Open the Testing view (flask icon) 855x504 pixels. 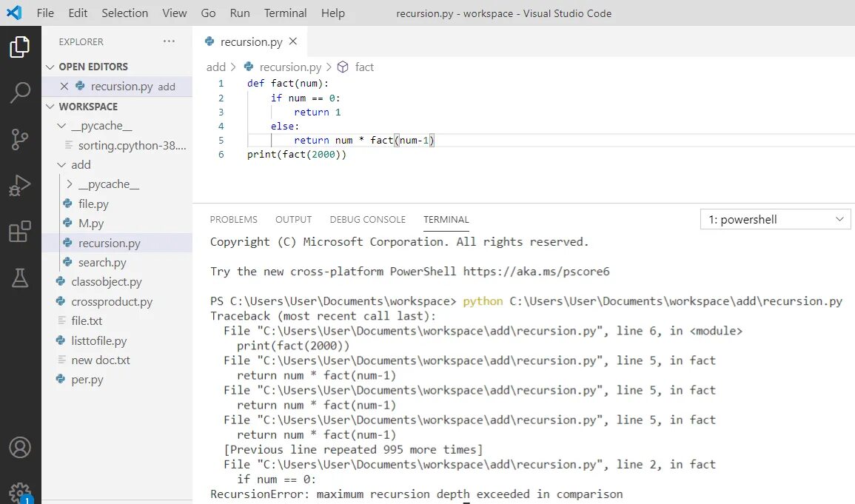pyautogui.click(x=20, y=278)
